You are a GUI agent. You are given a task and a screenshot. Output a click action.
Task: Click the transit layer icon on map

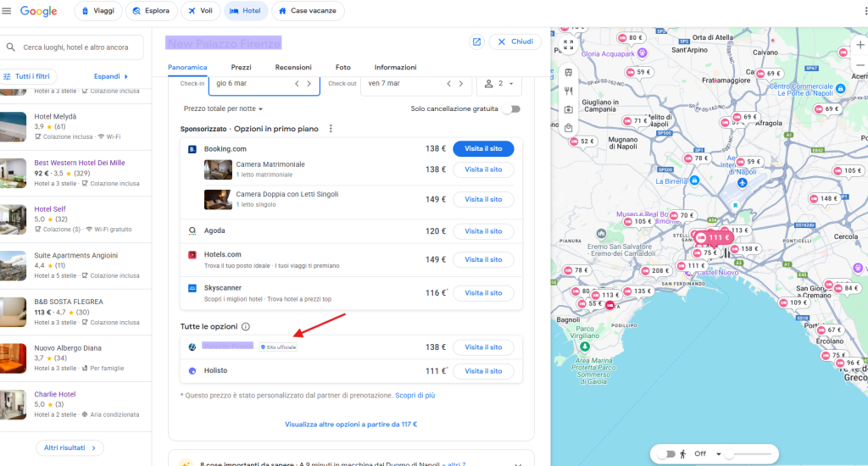pos(569,73)
